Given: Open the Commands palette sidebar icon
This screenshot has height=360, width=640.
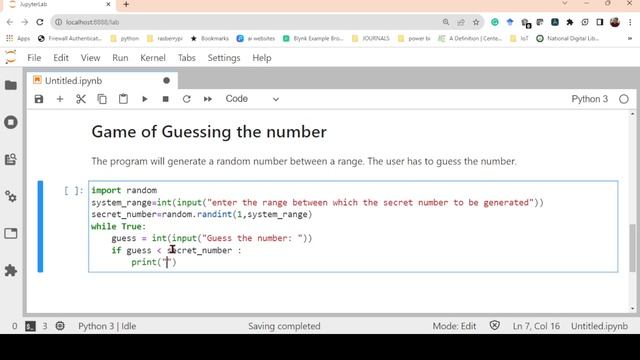Looking at the screenshot, I should [11, 159].
